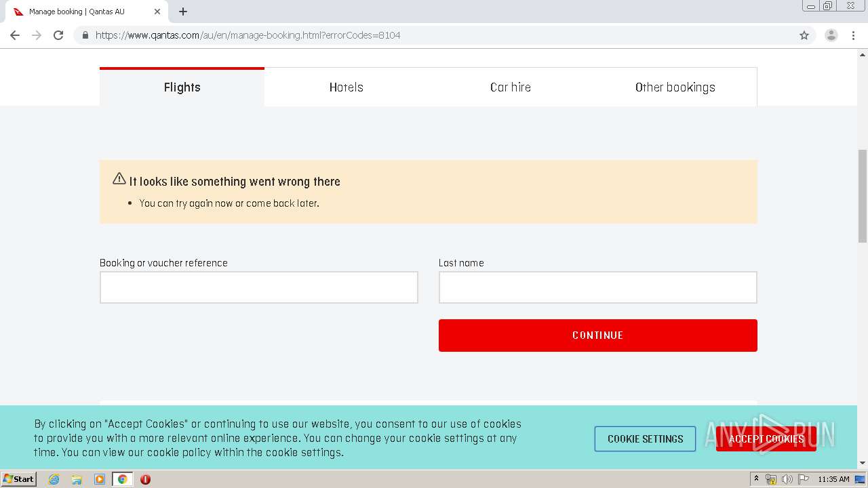The width and height of the screenshot is (868, 488).
Task: Switch to the Other bookings tab
Action: [675, 87]
